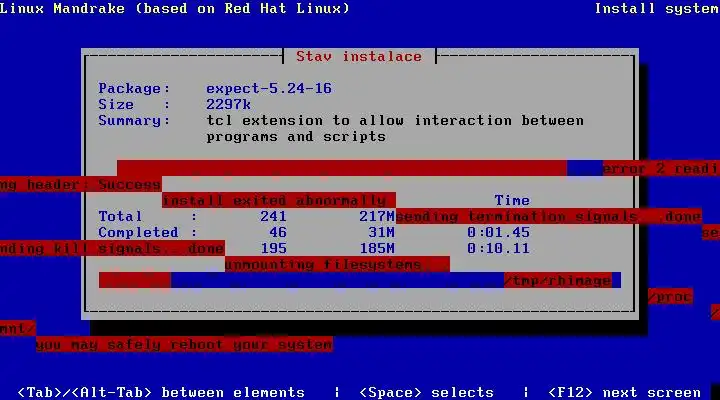
Task: Click the 'Summary:' label
Action: 134,121
